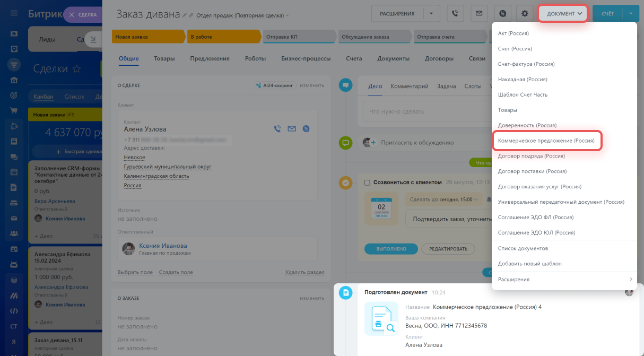Set deal stage to Отправка КП
Screen dimensions: 644x356
[x=299, y=37]
